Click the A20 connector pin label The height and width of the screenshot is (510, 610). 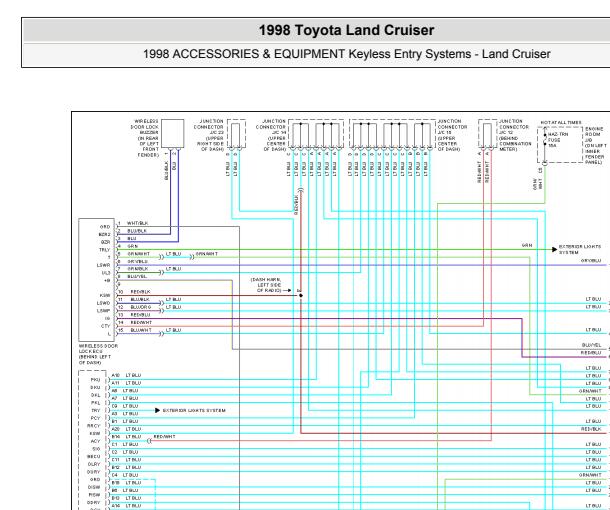click(116, 429)
